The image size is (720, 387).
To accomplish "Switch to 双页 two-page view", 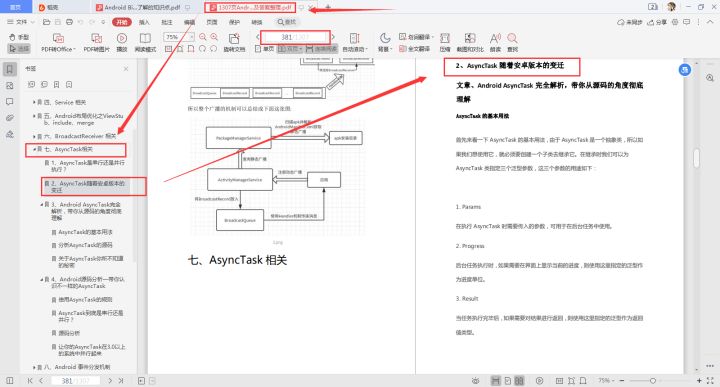I will 290,49.
